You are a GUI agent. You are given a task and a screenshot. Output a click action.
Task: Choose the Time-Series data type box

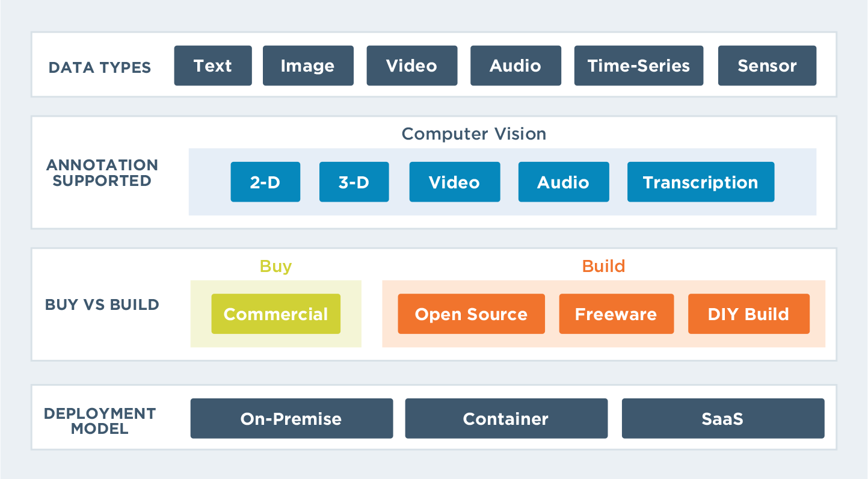[x=639, y=66]
